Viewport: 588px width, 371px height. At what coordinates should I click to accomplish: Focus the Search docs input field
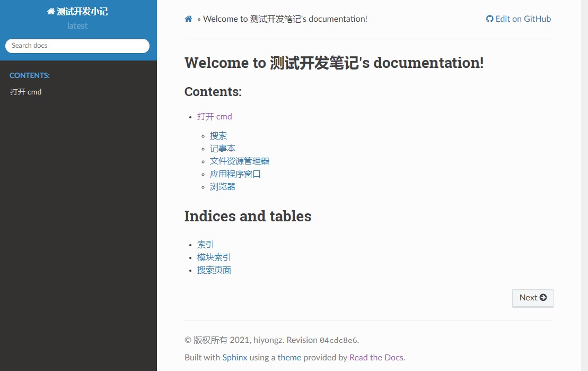pos(77,46)
